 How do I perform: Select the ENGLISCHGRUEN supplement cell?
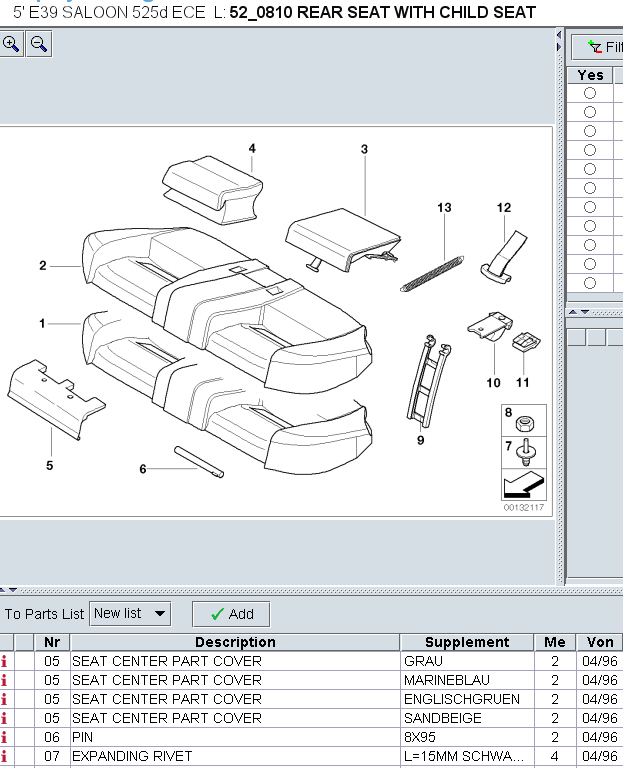coord(467,699)
